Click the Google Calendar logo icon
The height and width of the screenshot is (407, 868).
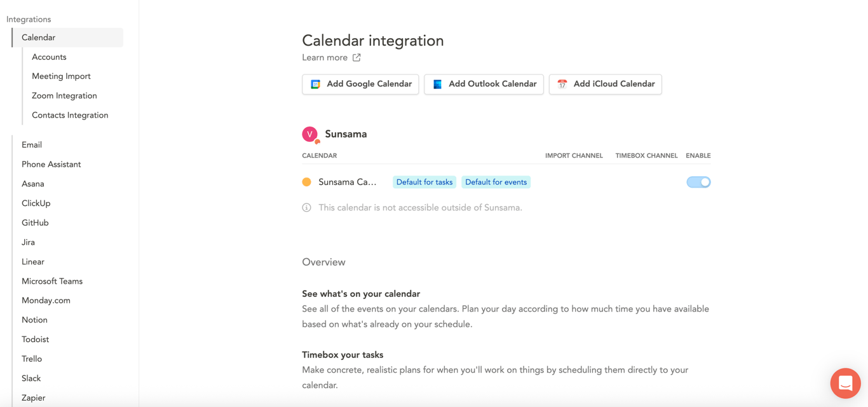point(315,84)
